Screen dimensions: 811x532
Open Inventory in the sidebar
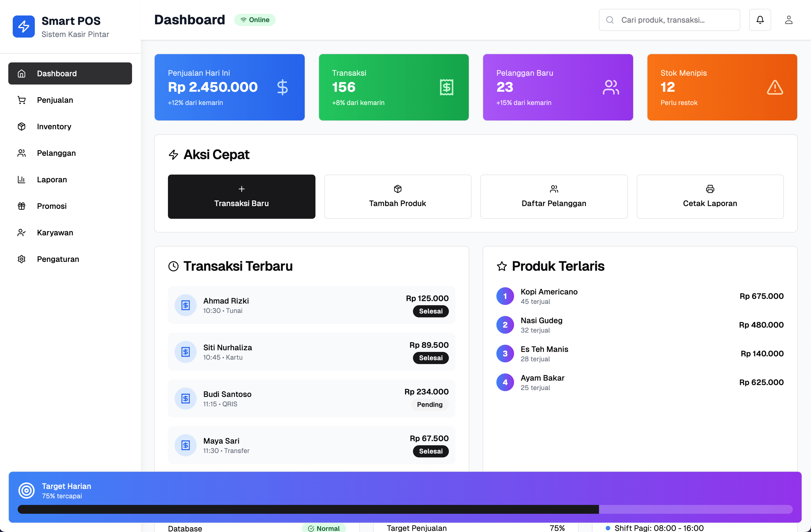pyautogui.click(x=70, y=127)
